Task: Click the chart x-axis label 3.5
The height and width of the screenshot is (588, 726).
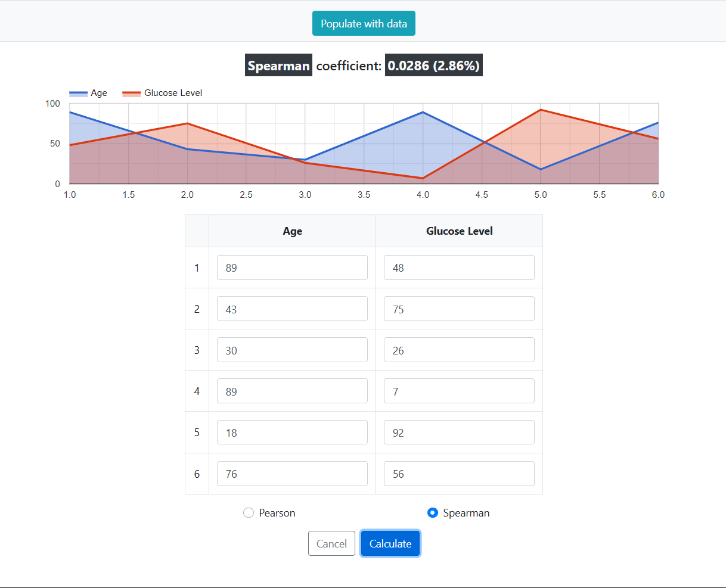Action: pos(364,195)
